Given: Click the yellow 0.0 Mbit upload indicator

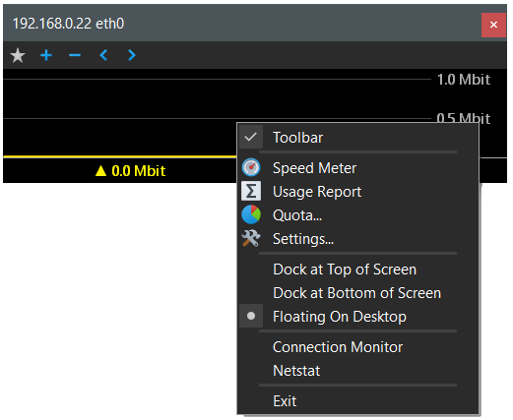Looking at the screenshot, I should (x=130, y=171).
